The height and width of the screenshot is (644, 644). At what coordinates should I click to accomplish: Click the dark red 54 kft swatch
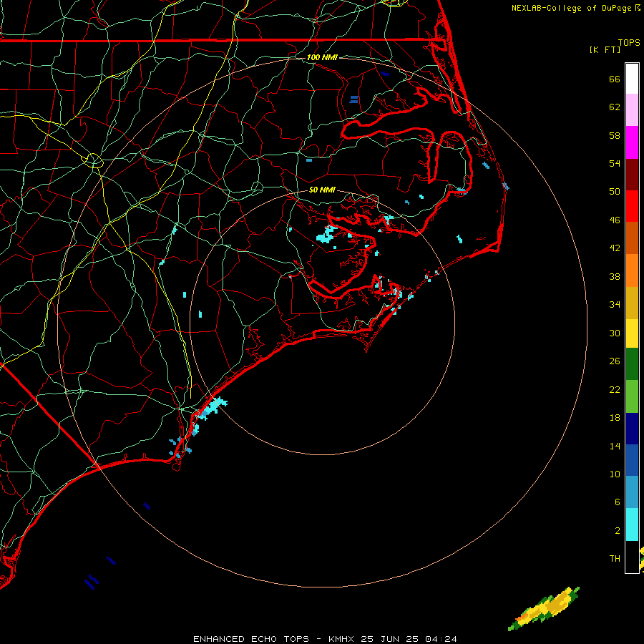pyautogui.click(x=632, y=175)
